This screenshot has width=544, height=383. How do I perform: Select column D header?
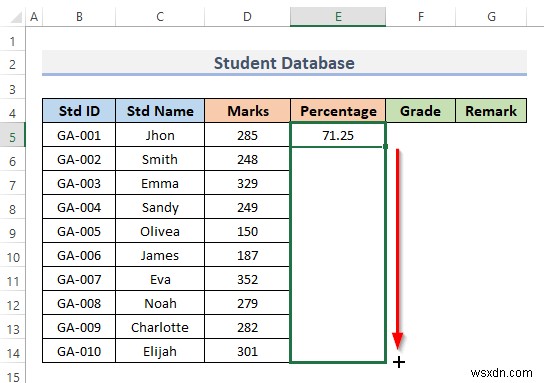click(247, 17)
